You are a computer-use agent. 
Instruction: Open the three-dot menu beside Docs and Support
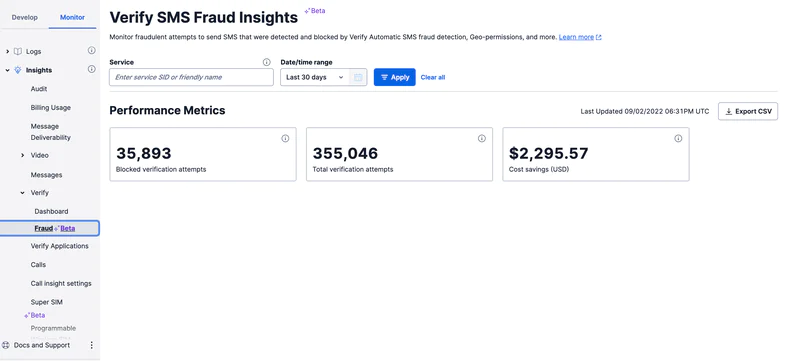coord(92,345)
